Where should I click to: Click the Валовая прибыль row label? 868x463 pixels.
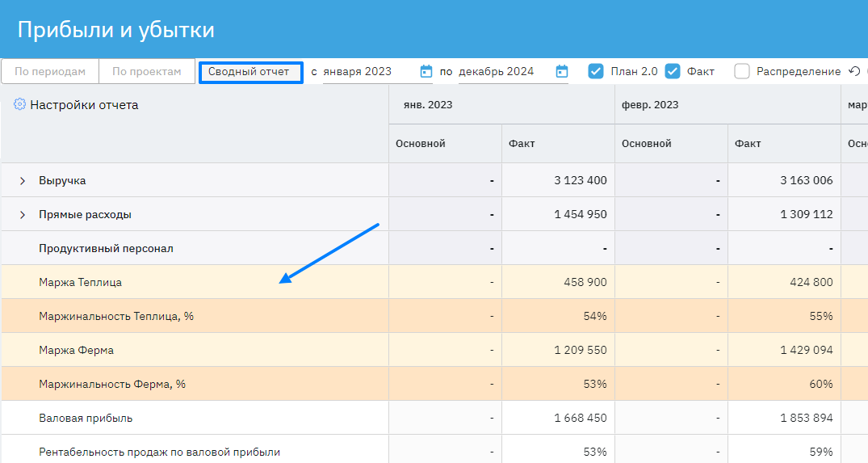point(86,419)
